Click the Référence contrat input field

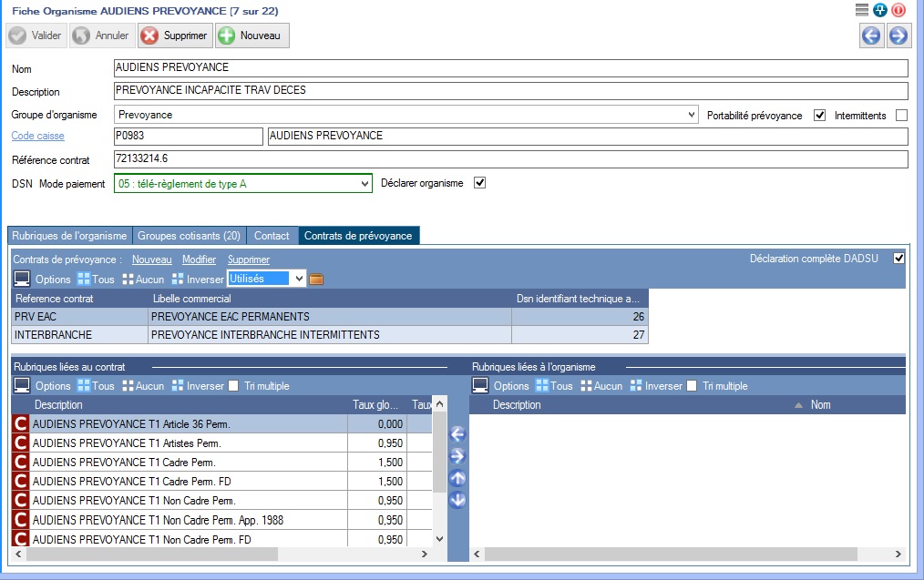point(510,159)
